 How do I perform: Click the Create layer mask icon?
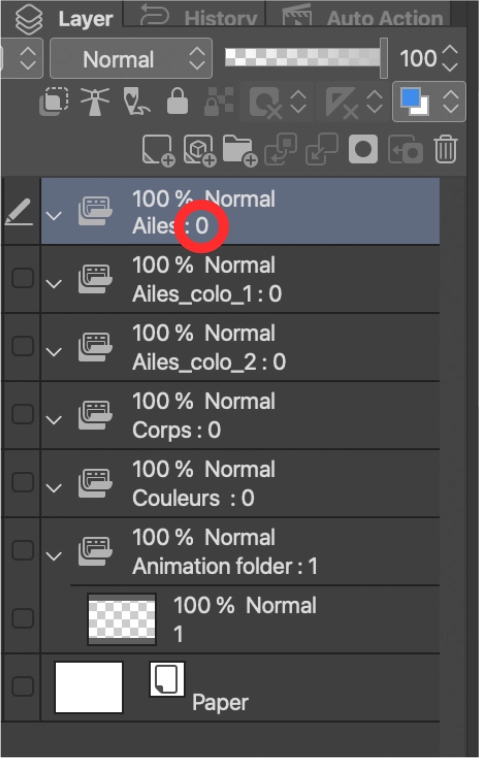click(x=363, y=150)
